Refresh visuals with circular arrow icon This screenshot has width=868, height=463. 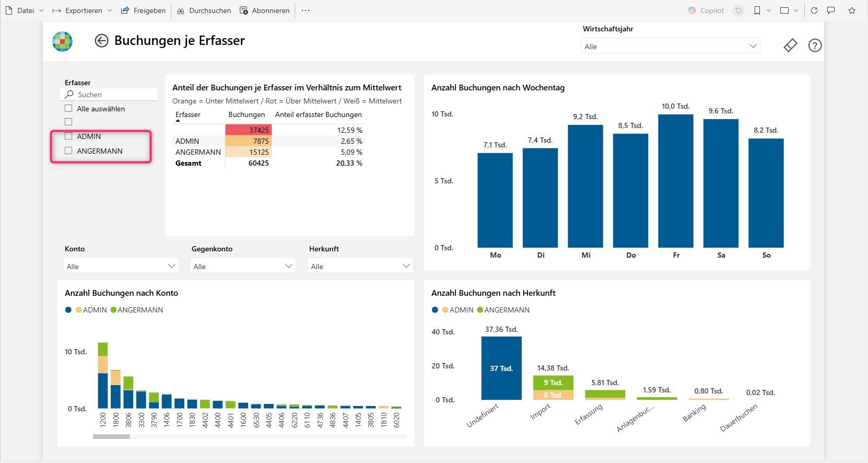pos(814,10)
